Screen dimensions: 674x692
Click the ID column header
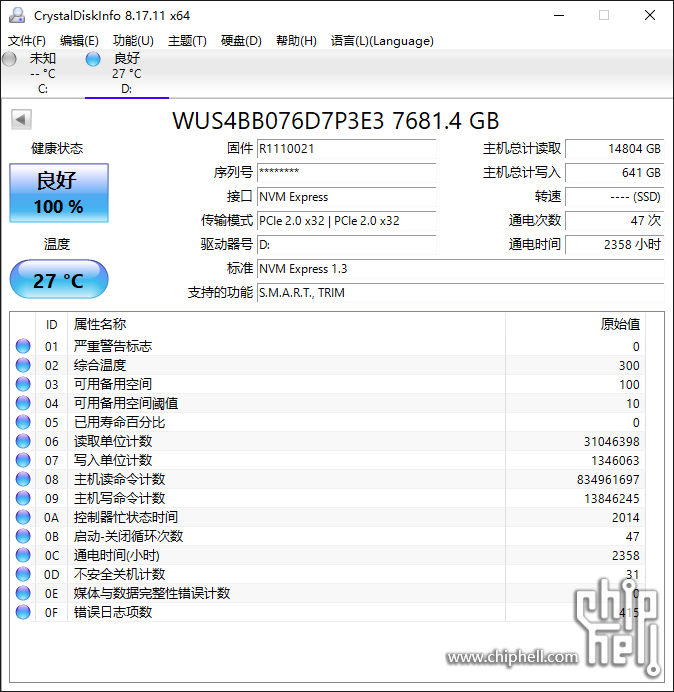click(x=51, y=325)
